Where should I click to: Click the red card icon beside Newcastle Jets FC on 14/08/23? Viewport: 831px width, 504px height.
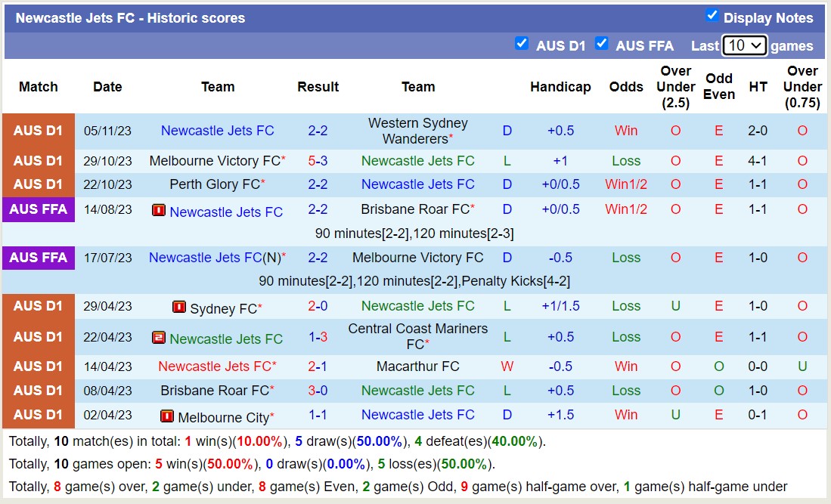click(x=159, y=212)
